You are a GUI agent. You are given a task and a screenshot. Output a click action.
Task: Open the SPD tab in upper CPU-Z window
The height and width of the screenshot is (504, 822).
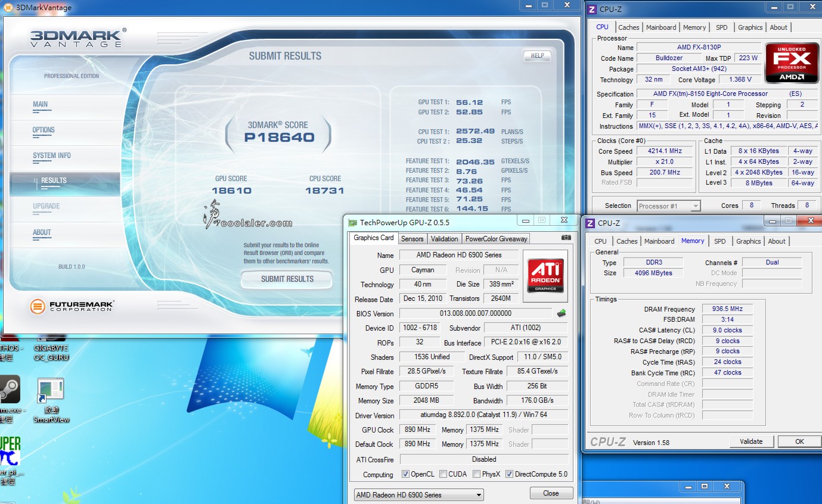click(x=721, y=27)
